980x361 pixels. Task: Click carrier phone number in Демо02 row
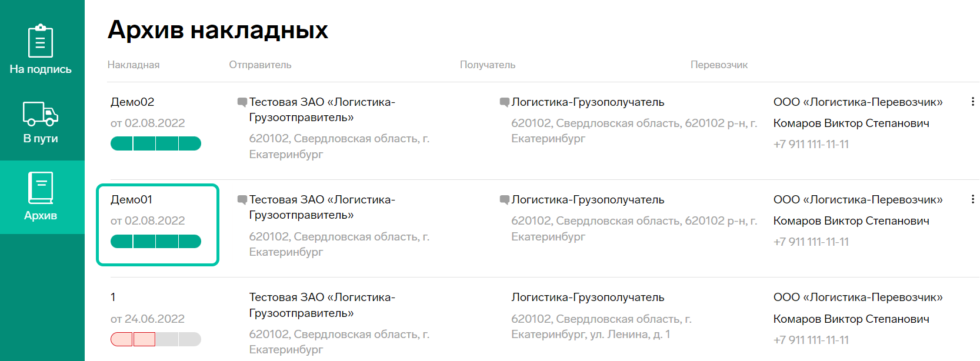coord(811,144)
